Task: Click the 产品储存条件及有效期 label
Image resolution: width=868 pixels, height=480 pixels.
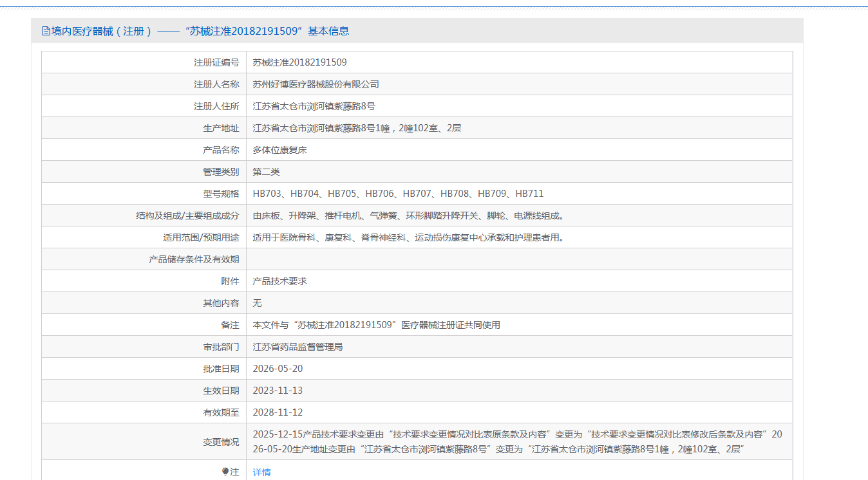Action: tap(194, 259)
